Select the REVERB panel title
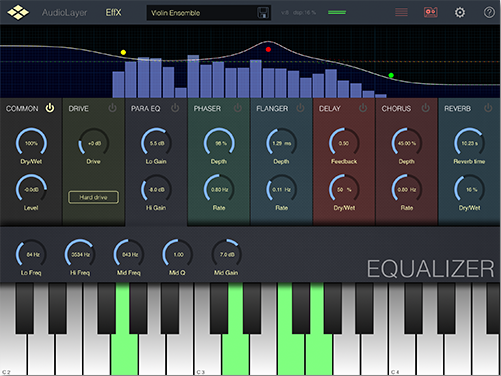This screenshot has width=501, height=376. pos(457,109)
